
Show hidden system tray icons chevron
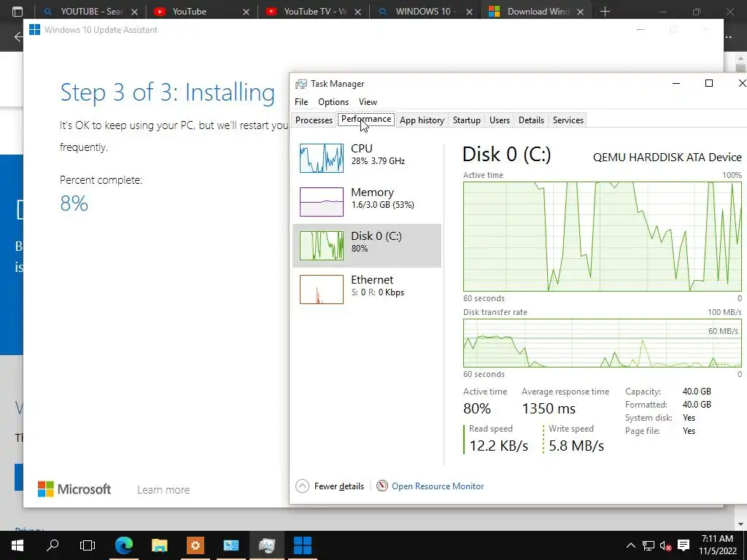coord(631,545)
